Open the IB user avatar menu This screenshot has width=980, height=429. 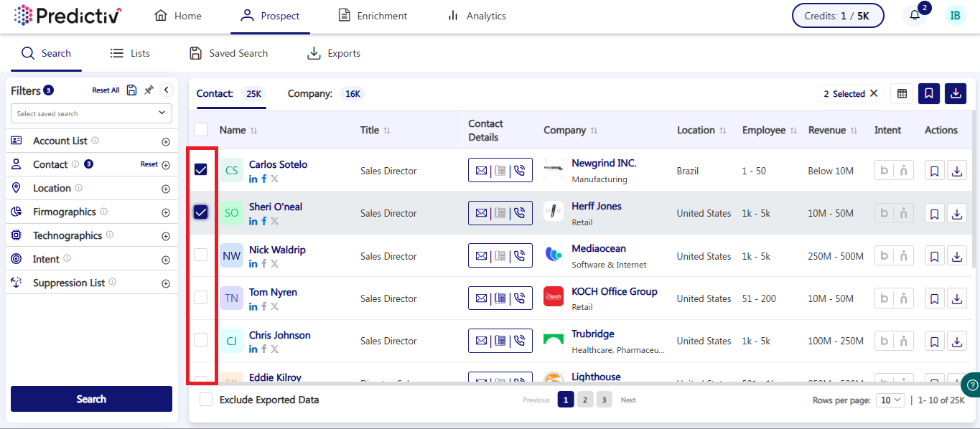[955, 16]
